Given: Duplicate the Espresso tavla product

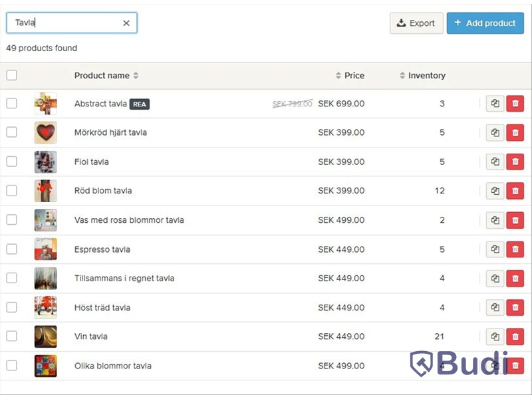Looking at the screenshot, I should 495,249.
